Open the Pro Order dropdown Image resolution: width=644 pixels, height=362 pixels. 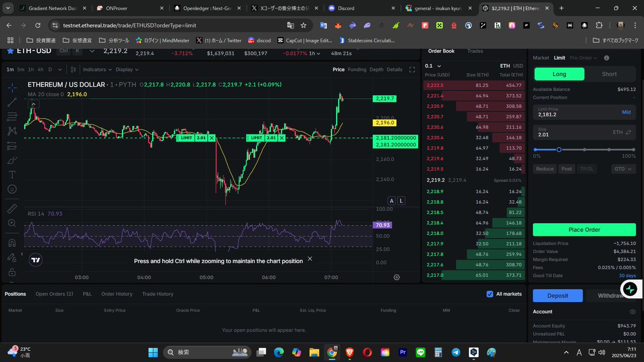click(x=583, y=58)
